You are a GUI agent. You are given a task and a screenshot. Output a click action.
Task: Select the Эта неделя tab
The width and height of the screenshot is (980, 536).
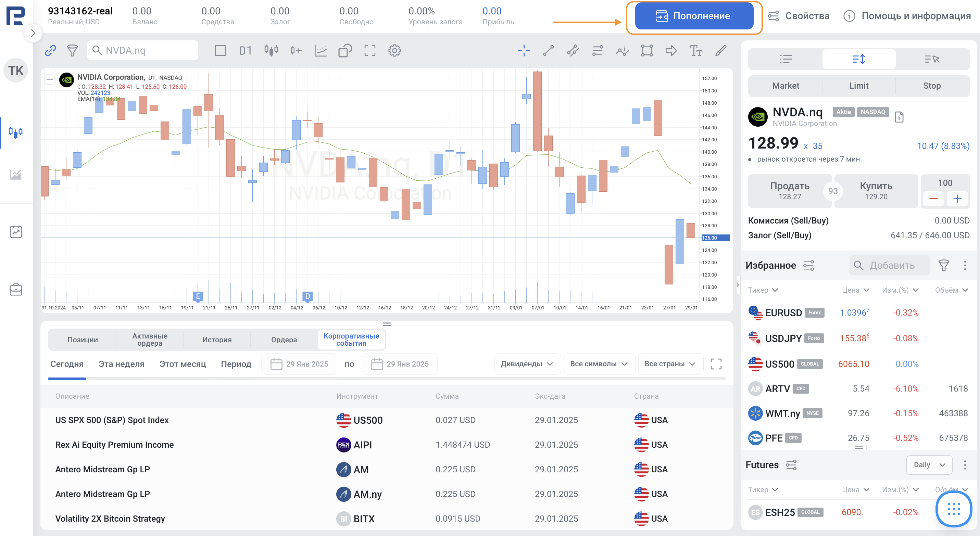(121, 364)
